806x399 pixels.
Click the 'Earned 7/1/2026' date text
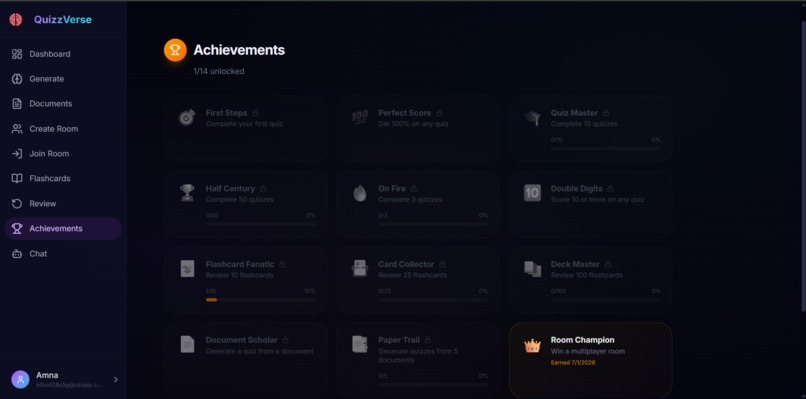tap(573, 362)
